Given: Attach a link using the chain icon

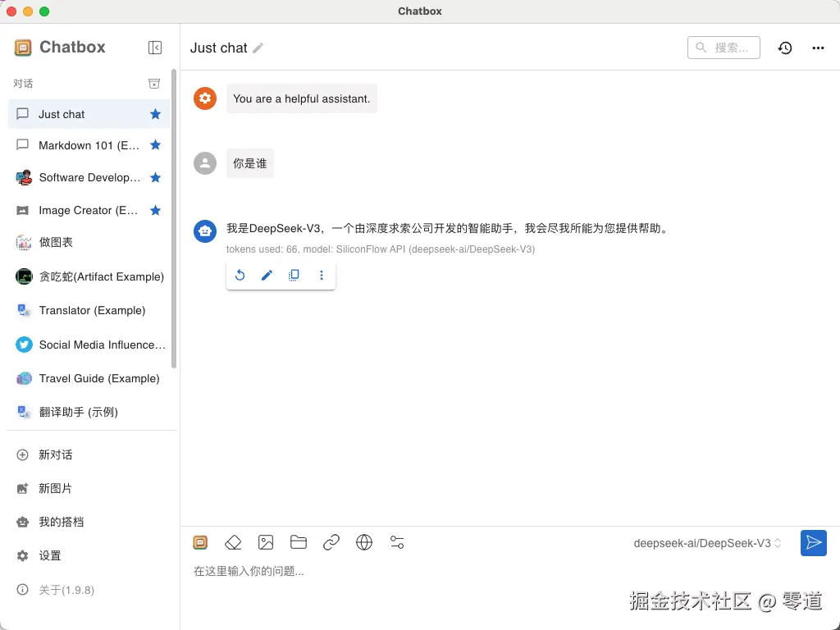Looking at the screenshot, I should tap(331, 543).
